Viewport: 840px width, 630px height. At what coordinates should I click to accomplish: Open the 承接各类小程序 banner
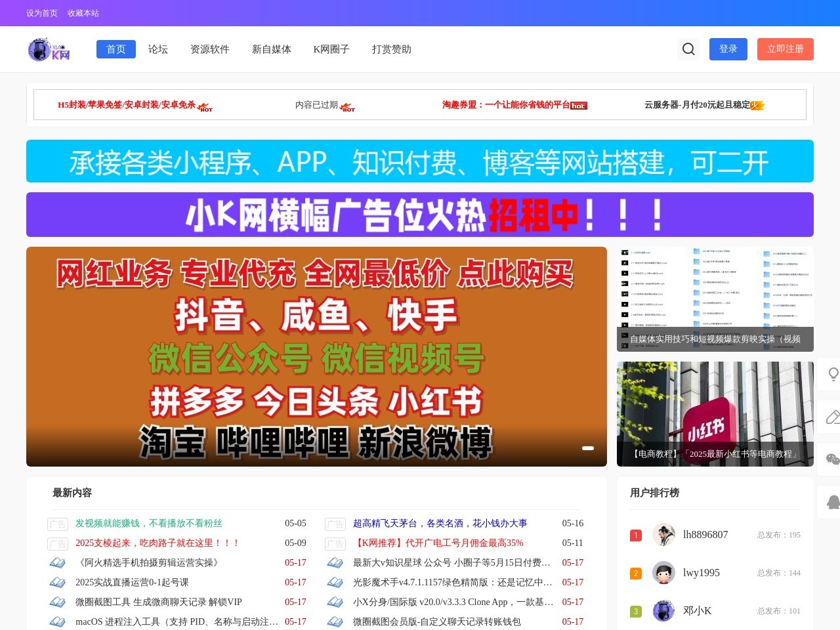click(x=420, y=161)
